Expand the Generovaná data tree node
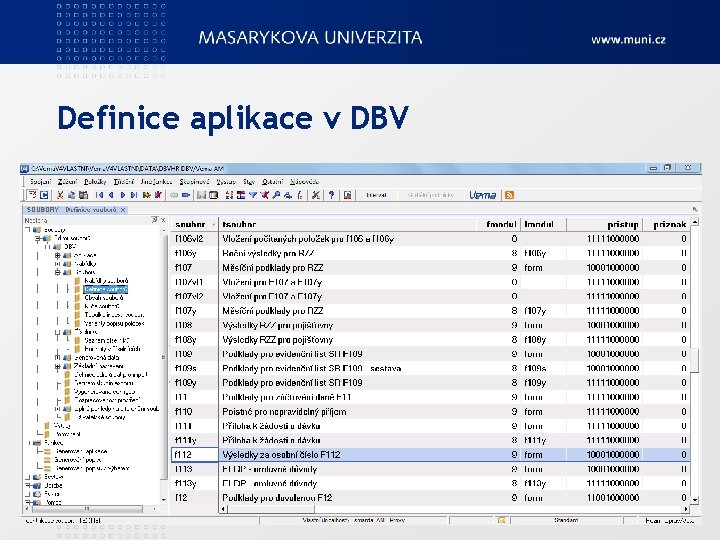The image size is (720, 540). click(57, 357)
